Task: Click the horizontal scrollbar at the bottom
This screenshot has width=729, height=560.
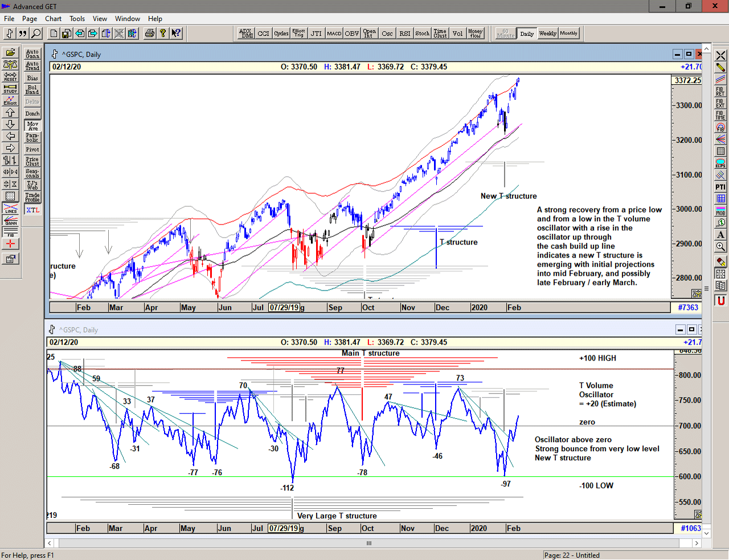Action: tap(369, 543)
